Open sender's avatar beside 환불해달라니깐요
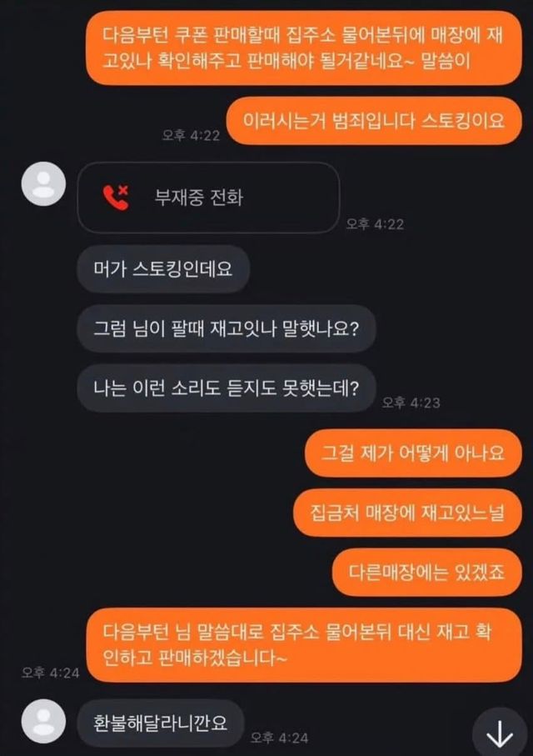Screen dimensions: 533x756 (44, 722)
